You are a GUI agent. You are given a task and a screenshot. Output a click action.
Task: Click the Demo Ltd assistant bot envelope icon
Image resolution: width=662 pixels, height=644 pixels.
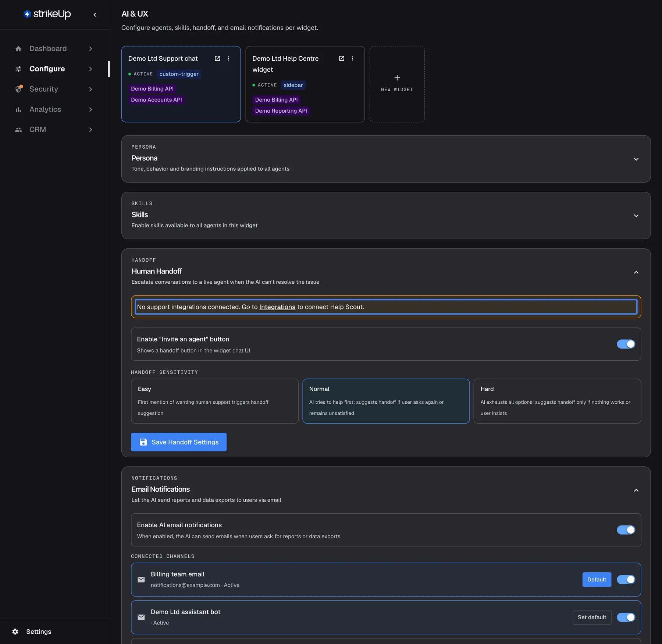(141, 617)
